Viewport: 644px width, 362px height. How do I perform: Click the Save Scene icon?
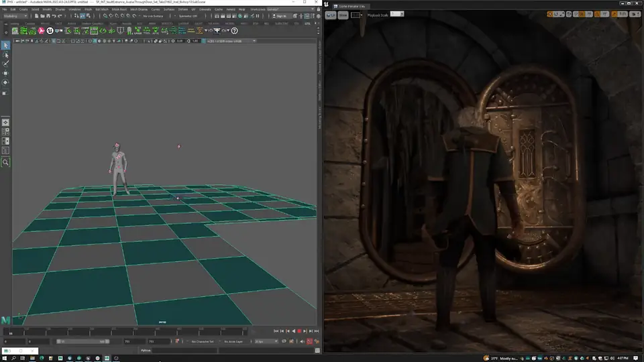point(48,16)
